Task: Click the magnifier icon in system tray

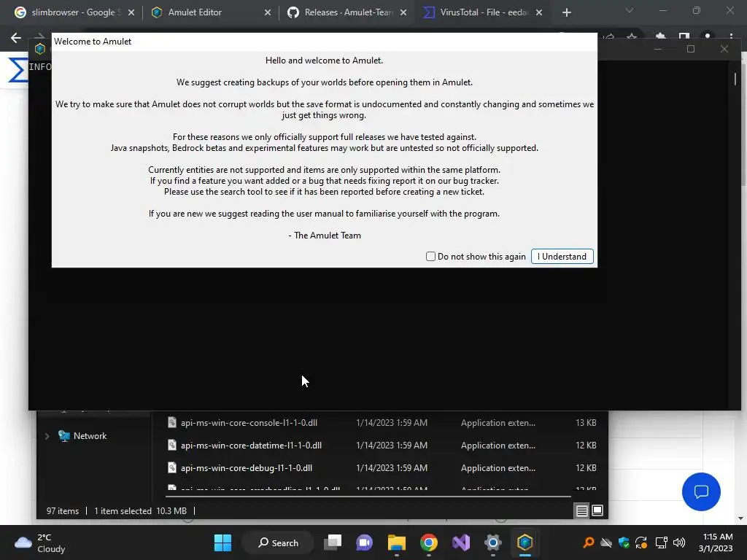Action: point(589,542)
